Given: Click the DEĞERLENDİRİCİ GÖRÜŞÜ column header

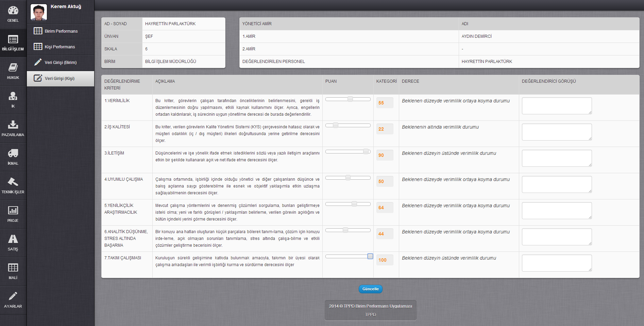Looking at the screenshot, I should pos(549,81).
